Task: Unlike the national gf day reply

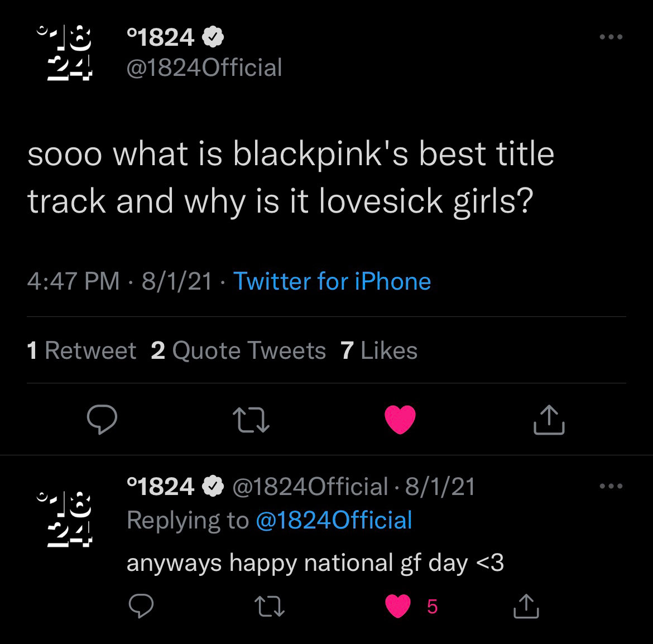Action: (x=398, y=607)
